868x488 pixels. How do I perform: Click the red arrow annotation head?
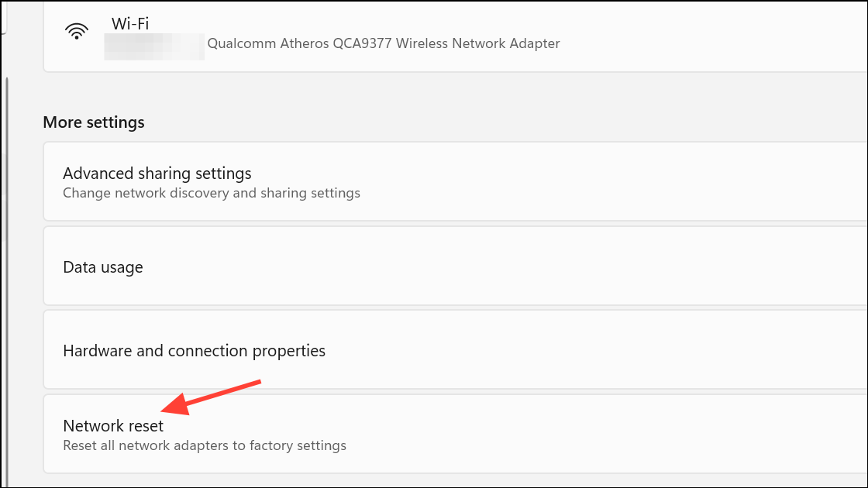[175, 406]
